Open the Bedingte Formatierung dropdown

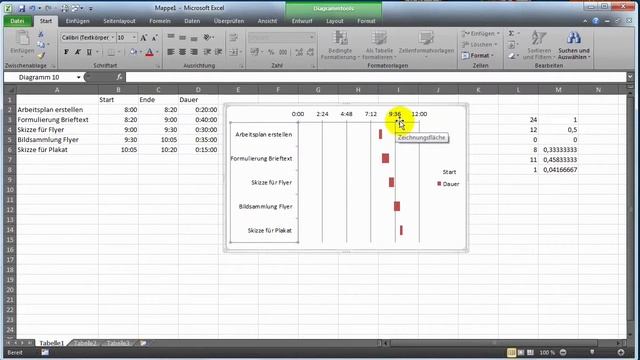click(x=340, y=45)
